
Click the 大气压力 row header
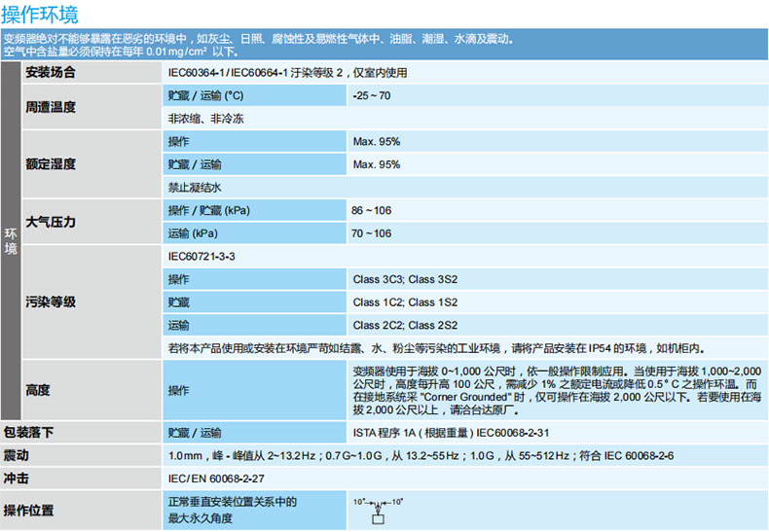(x=51, y=222)
